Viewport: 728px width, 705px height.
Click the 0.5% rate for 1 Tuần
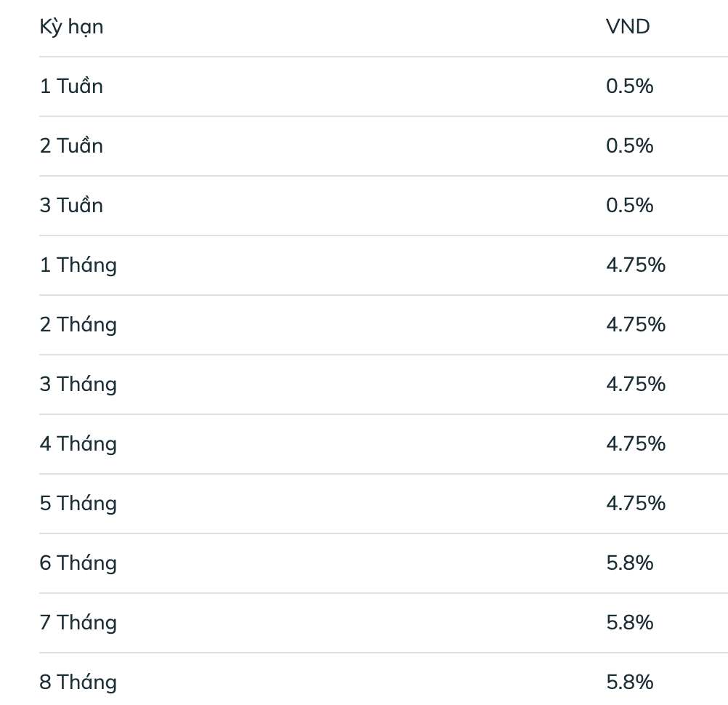[629, 86]
